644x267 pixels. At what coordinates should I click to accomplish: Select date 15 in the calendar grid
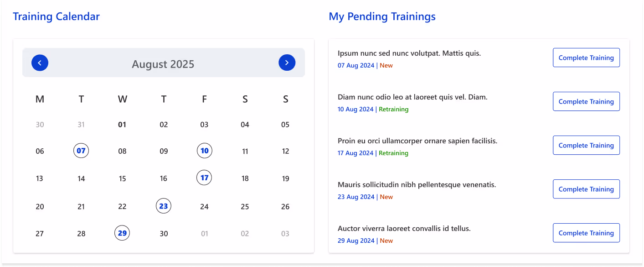[122, 178]
